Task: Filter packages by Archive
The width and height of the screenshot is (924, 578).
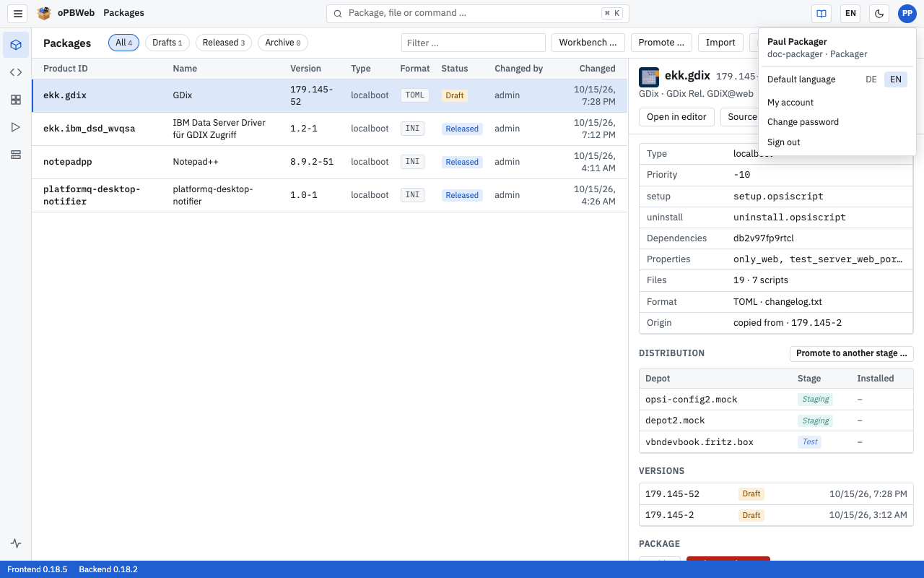Action: 283,43
